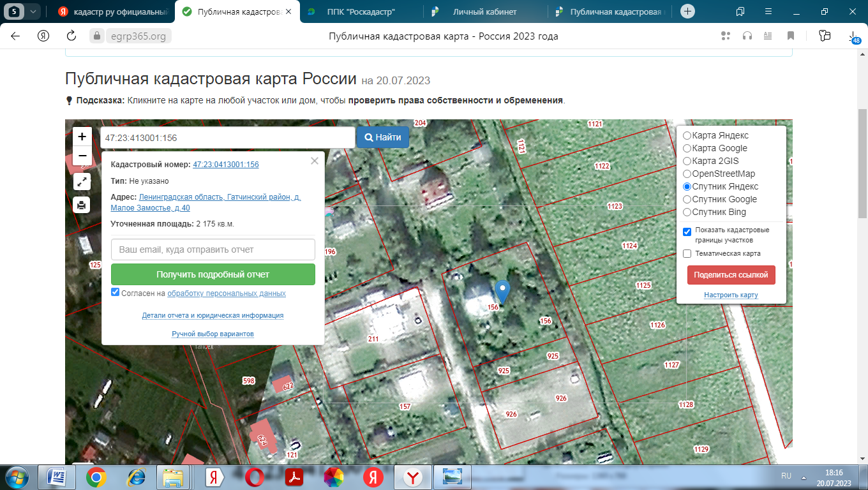The image size is (868, 490).
Task: Enable Тематическая карта checkbox
Action: coord(687,253)
